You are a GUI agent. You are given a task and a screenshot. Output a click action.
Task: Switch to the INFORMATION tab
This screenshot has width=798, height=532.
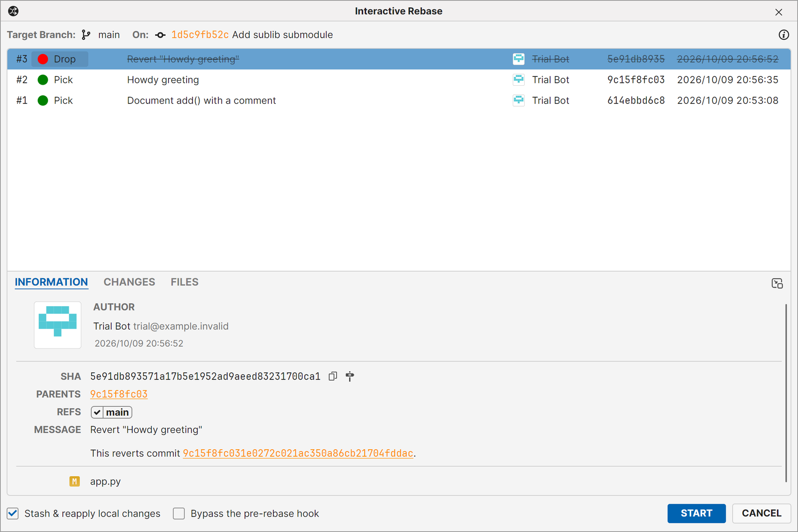coord(51,282)
